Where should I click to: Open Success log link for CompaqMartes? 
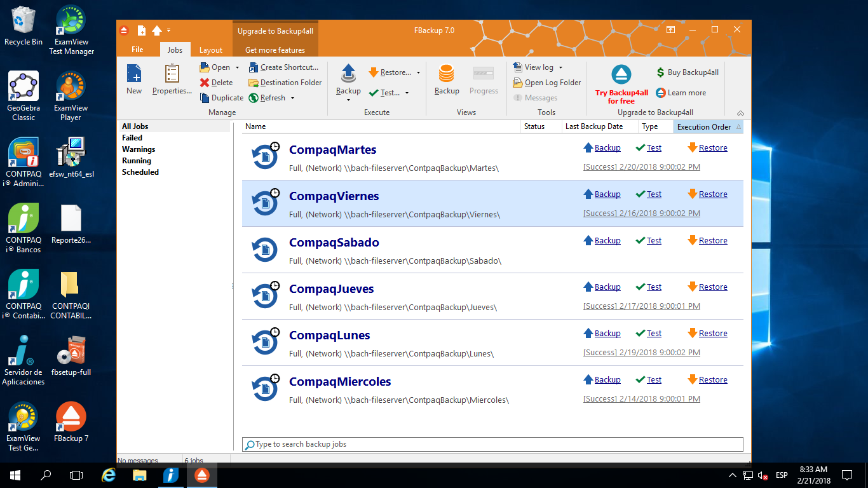tap(642, 166)
